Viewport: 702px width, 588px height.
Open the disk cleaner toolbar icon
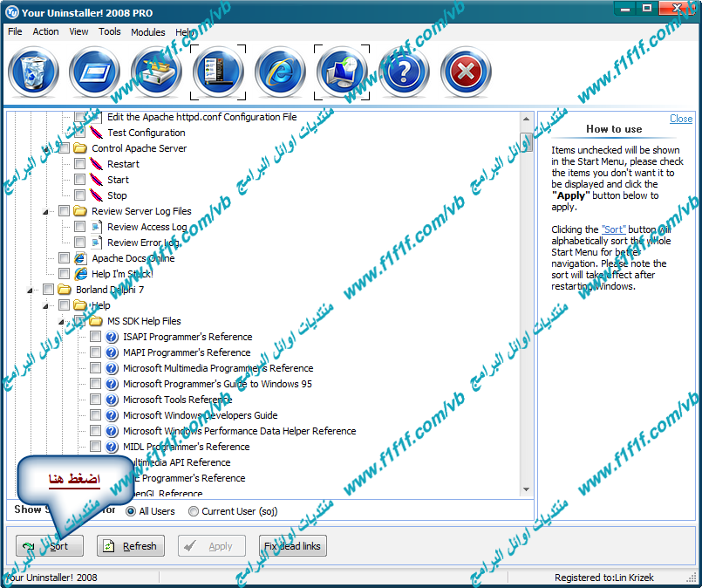click(x=156, y=72)
